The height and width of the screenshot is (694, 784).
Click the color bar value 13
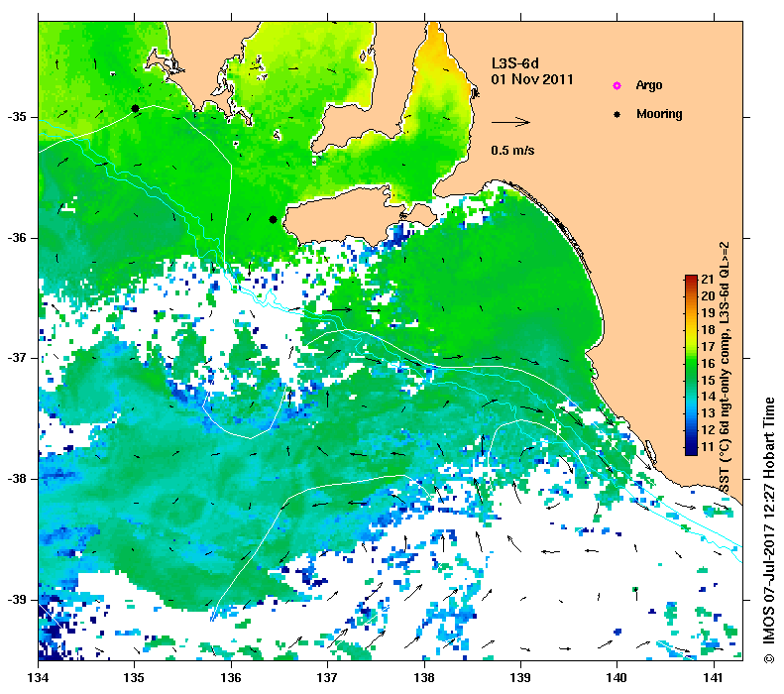pyautogui.click(x=708, y=413)
